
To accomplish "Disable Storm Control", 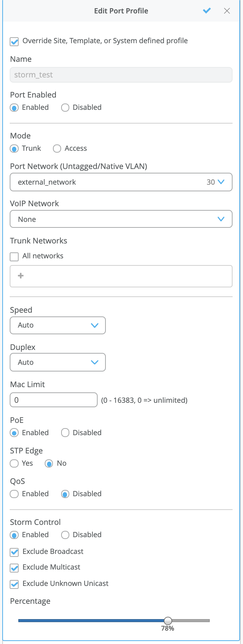I will click(x=65, y=535).
